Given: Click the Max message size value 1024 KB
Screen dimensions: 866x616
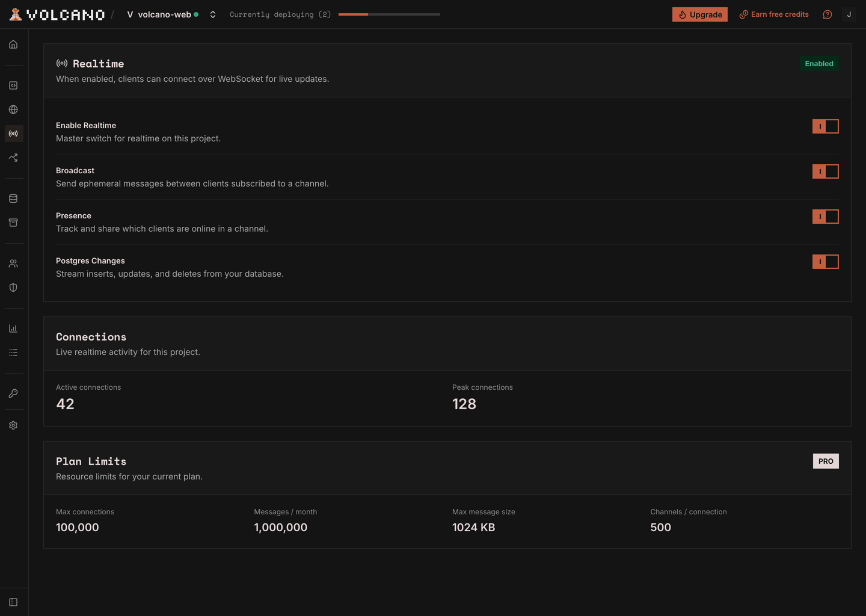Looking at the screenshot, I should coord(474,528).
